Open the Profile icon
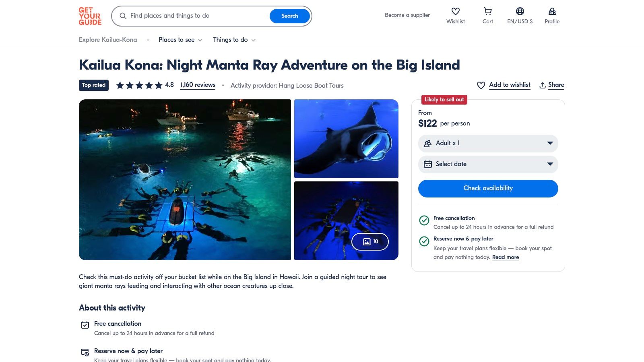The image size is (644, 362). tap(552, 11)
